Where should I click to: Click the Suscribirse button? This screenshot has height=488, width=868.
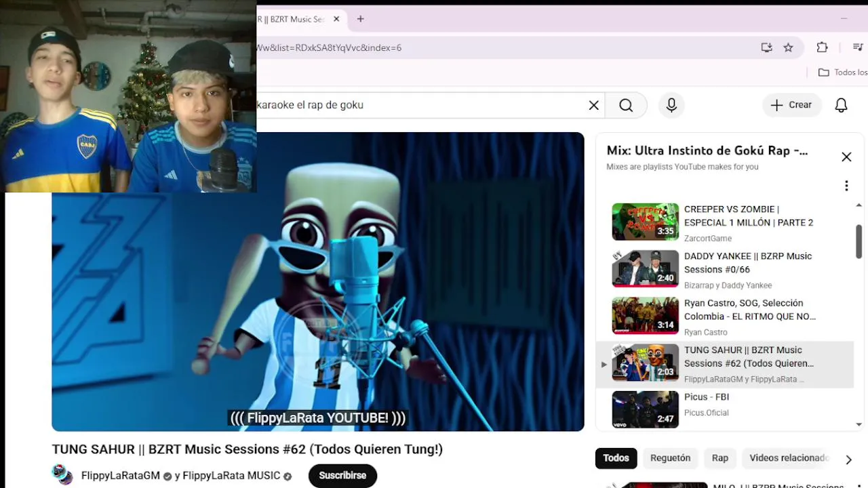(342, 476)
